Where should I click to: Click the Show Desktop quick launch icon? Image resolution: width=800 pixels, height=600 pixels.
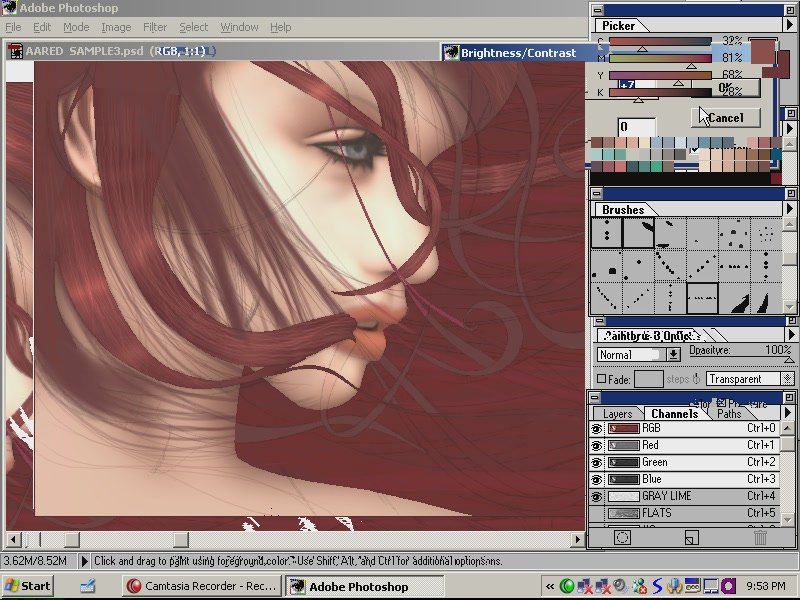(x=87, y=586)
